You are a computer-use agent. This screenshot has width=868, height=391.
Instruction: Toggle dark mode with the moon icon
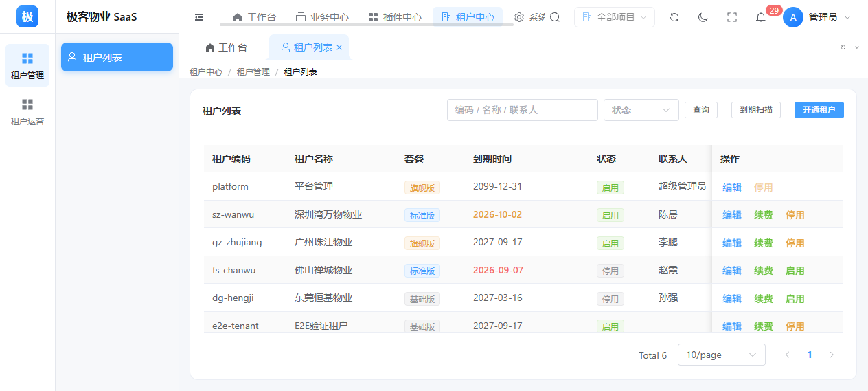703,17
